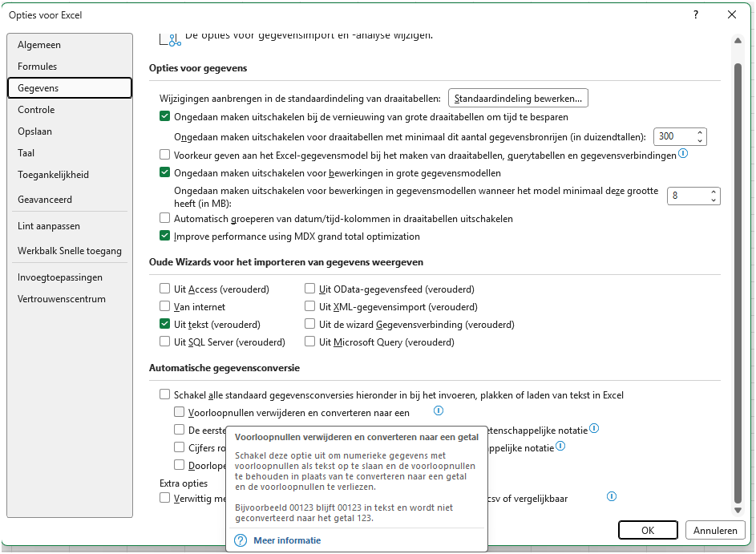Open the Algemeen options category
Screen dimensions: 756x554
click(x=70, y=45)
